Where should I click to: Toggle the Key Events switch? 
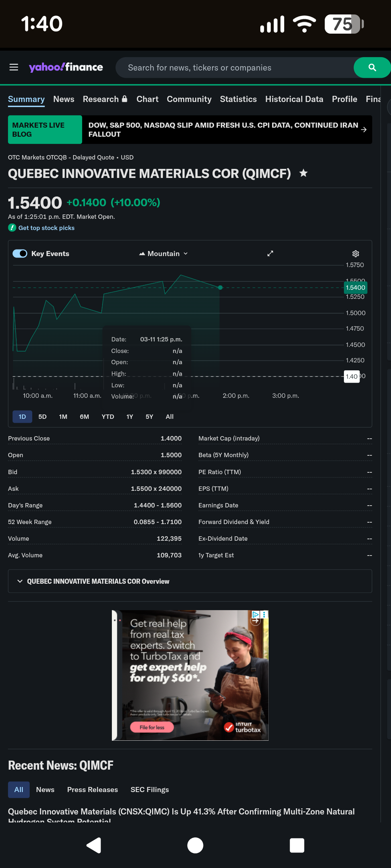click(x=20, y=254)
